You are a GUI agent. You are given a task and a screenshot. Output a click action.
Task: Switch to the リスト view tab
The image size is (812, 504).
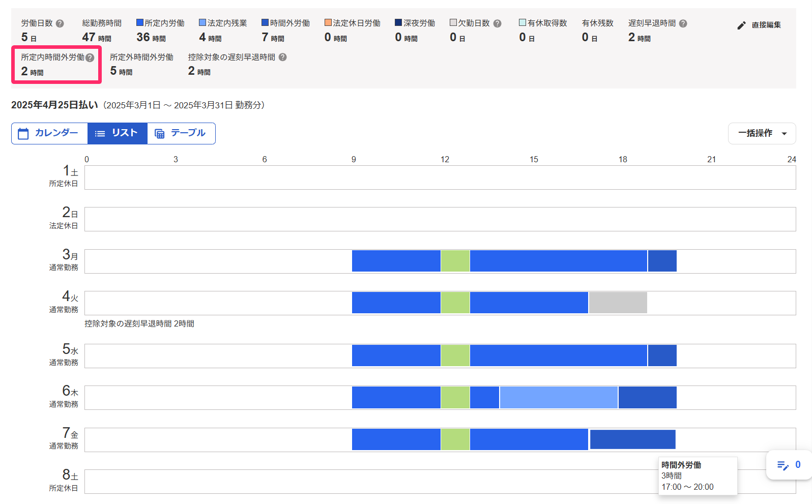[x=118, y=133]
